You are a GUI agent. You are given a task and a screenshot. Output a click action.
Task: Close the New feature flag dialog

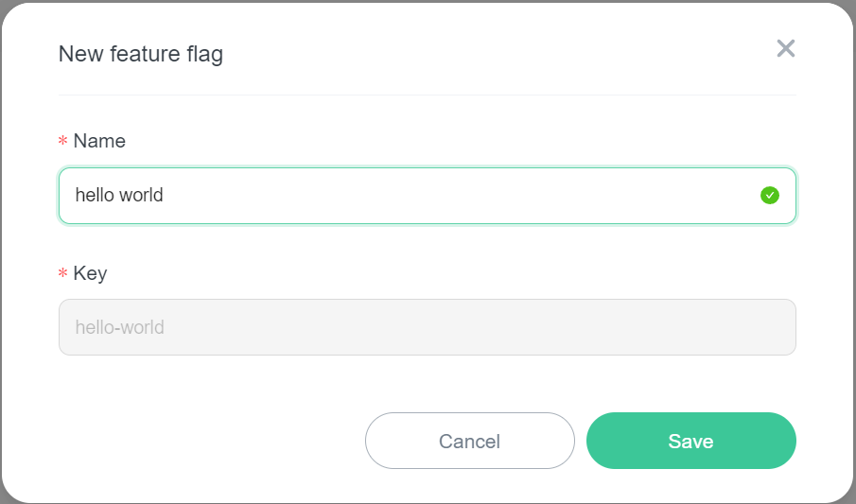click(x=785, y=49)
